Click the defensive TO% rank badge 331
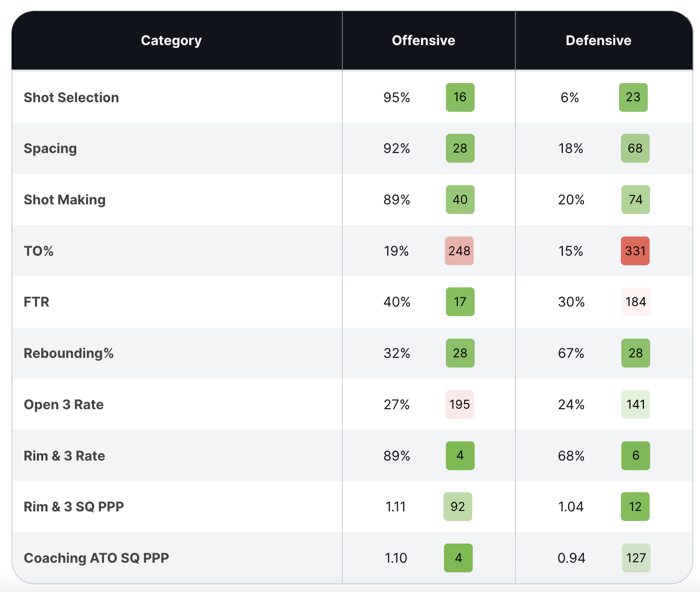 635,251
